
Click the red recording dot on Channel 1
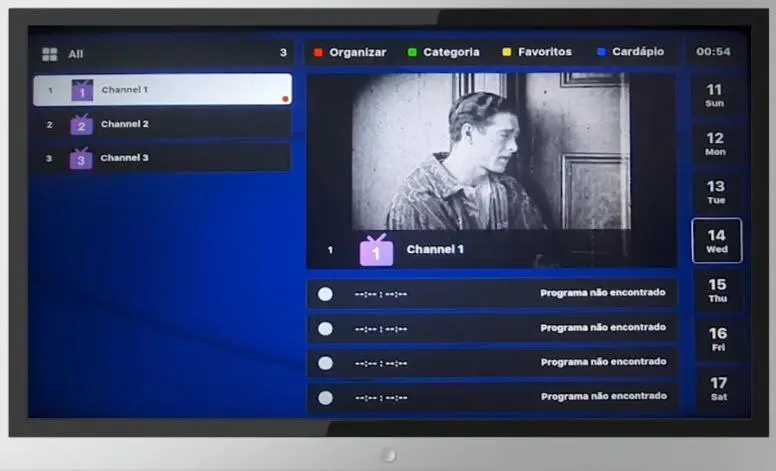pos(285,99)
